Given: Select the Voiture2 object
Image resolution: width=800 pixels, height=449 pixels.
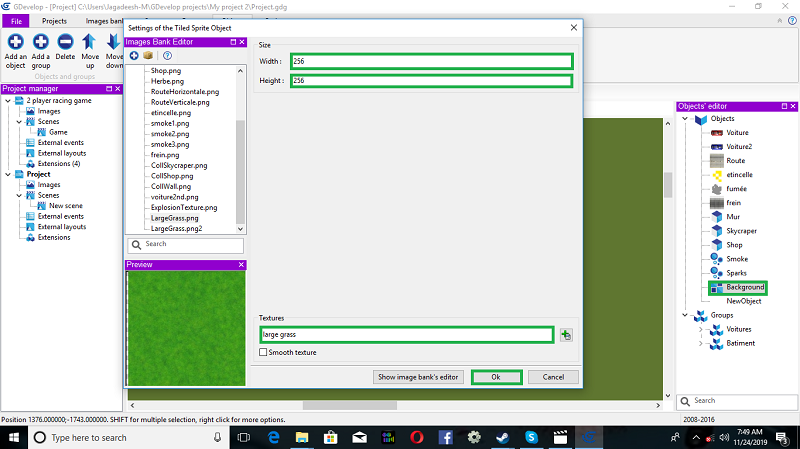Looking at the screenshot, I should pyautogui.click(x=738, y=146).
